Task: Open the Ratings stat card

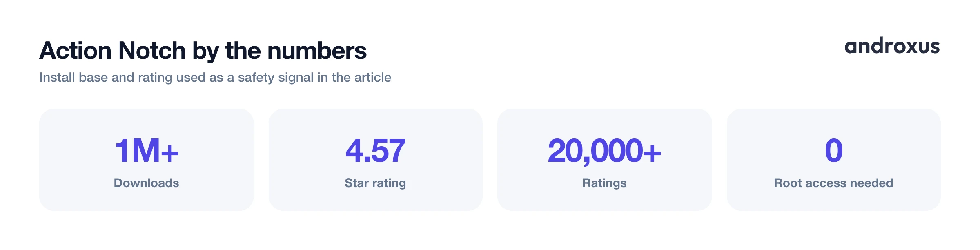Action: [605, 160]
